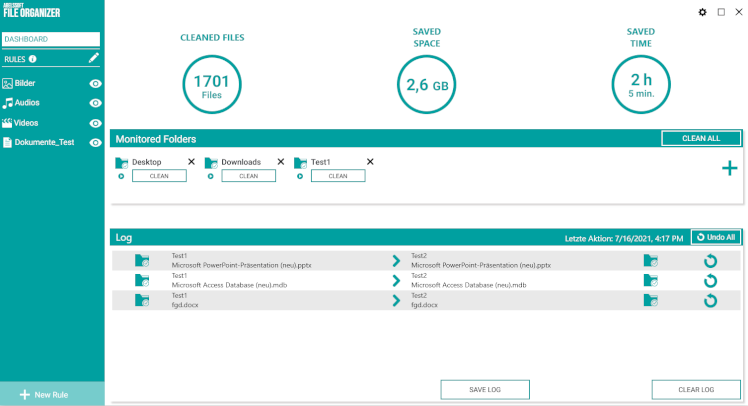Toggle eye icon for Audios rule
This screenshot has height=406, width=748.
pos(96,103)
